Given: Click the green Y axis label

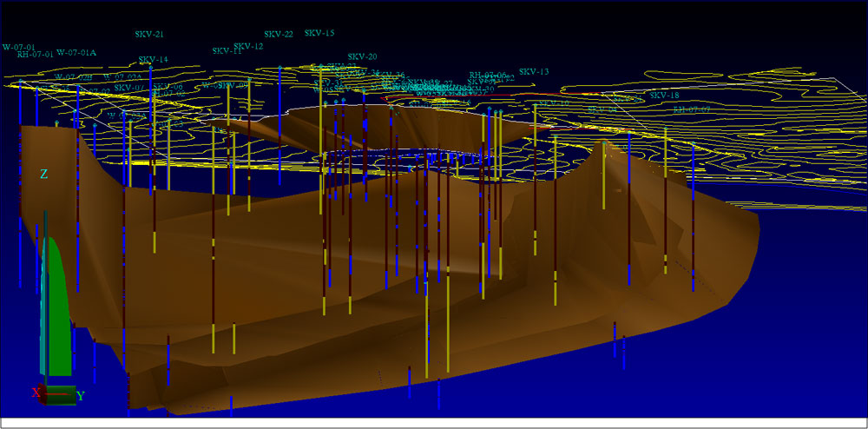Looking at the screenshot, I should (x=80, y=396).
